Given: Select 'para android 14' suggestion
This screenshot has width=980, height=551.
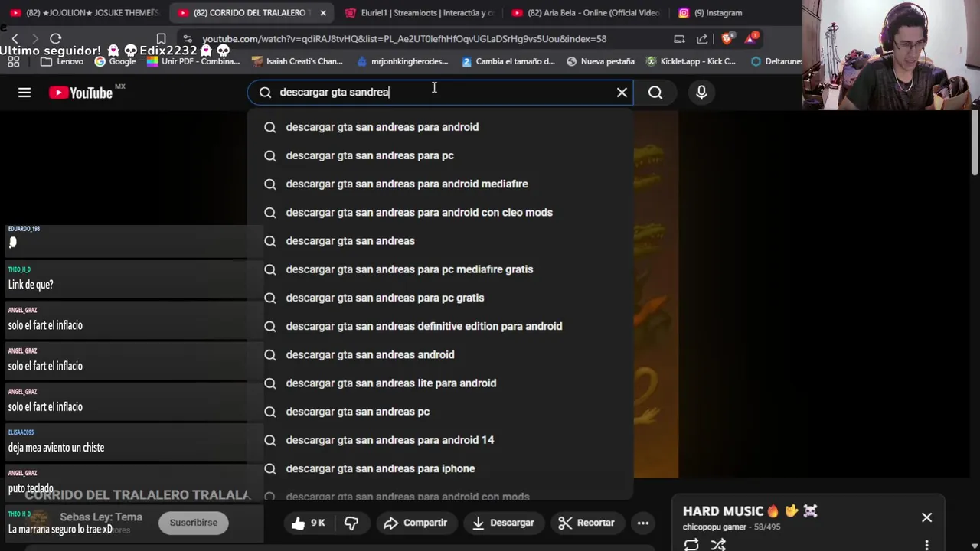Looking at the screenshot, I should pos(440,440).
